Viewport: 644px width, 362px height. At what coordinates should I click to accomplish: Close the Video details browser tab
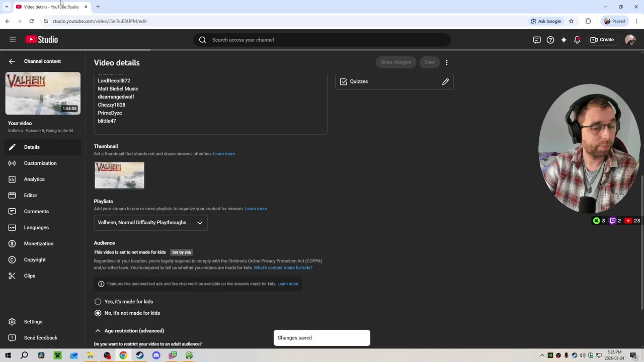[86, 7]
